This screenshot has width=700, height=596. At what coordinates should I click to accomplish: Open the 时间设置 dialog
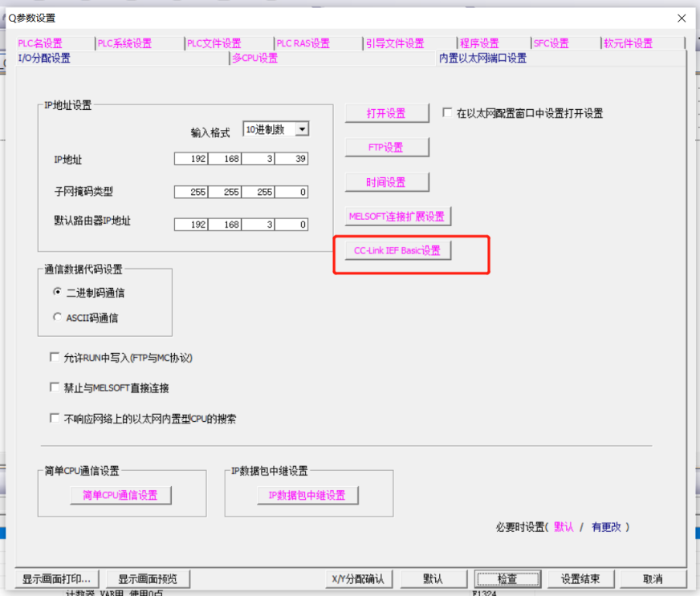click(x=387, y=181)
